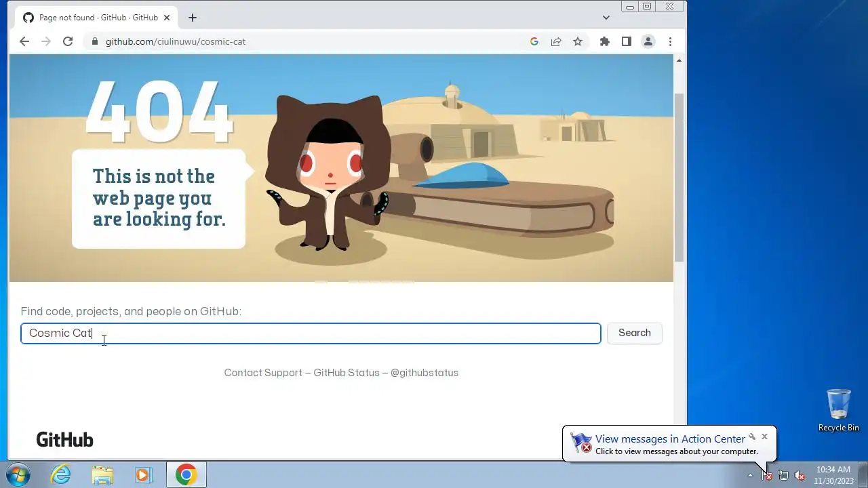
Task: Click the Action Center flag tray icon
Action: pos(767,475)
